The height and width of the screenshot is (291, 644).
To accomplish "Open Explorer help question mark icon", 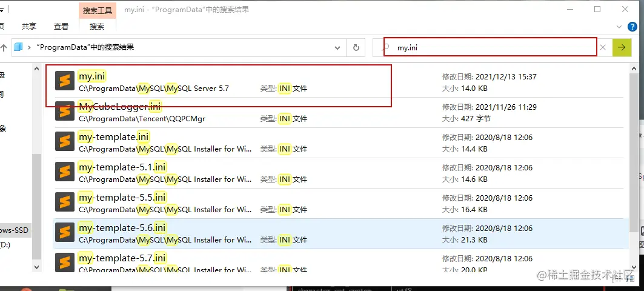I will click(x=633, y=27).
